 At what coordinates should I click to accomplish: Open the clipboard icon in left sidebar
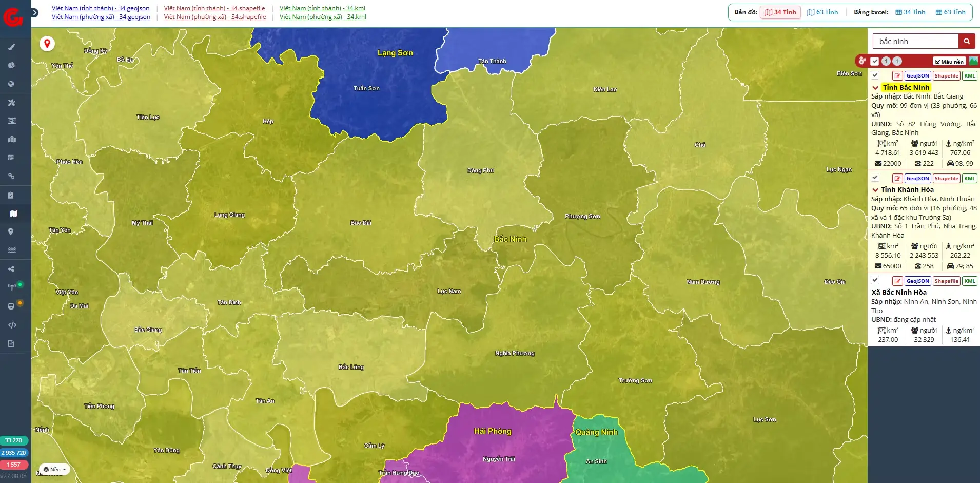(11, 195)
